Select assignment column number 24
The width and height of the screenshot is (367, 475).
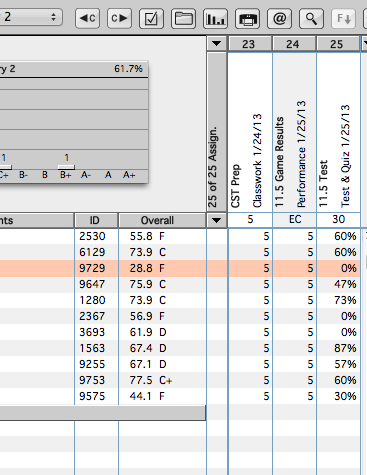pyautogui.click(x=293, y=44)
